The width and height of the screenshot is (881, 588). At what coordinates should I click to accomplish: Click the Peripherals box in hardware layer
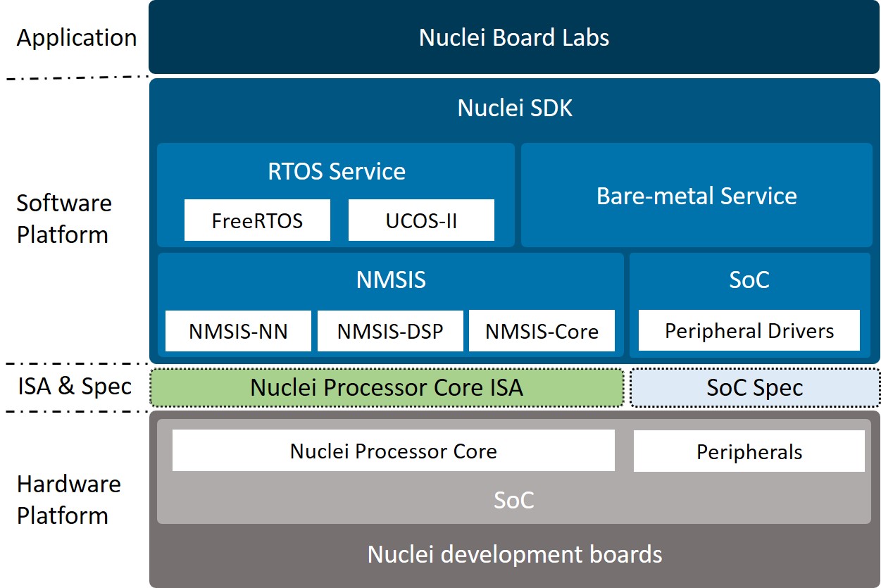click(749, 451)
